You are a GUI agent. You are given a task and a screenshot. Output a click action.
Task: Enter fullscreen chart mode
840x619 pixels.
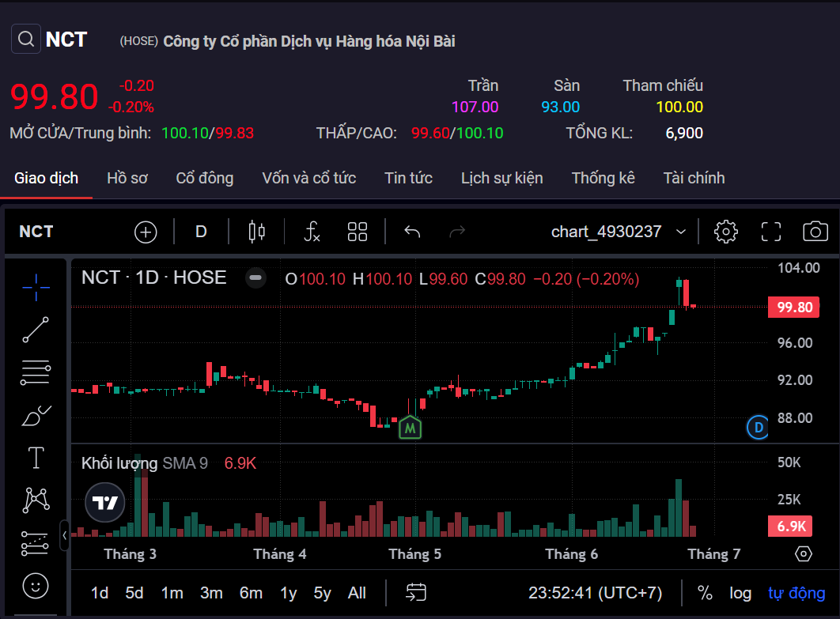[x=770, y=231]
